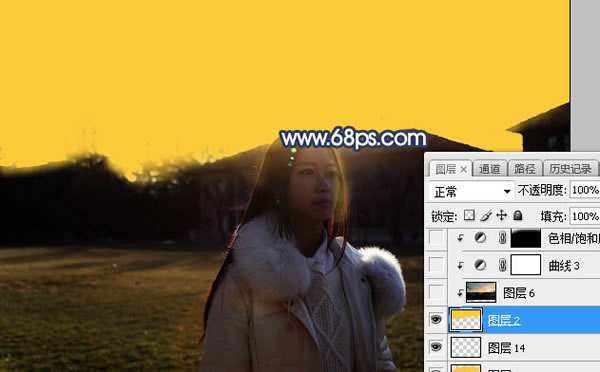The width and height of the screenshot is (600, 372).
Task: Select the lock image pixels brush icon
Action: pyautogui.click(x=486, y=215)
